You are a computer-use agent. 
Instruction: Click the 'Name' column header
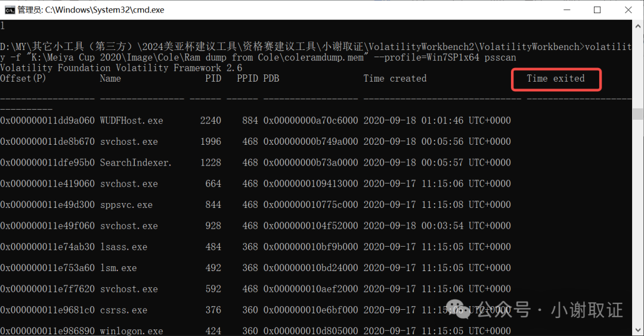coord(110,79)
